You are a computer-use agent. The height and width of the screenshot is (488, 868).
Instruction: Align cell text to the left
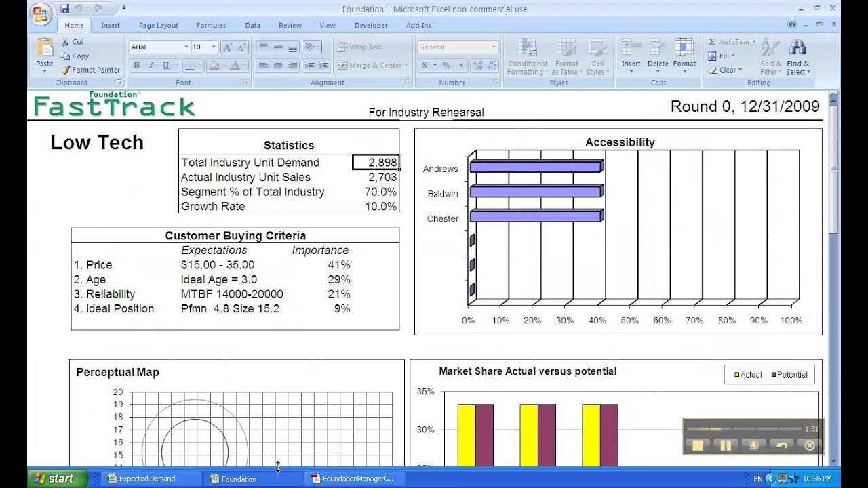(262, 66)
